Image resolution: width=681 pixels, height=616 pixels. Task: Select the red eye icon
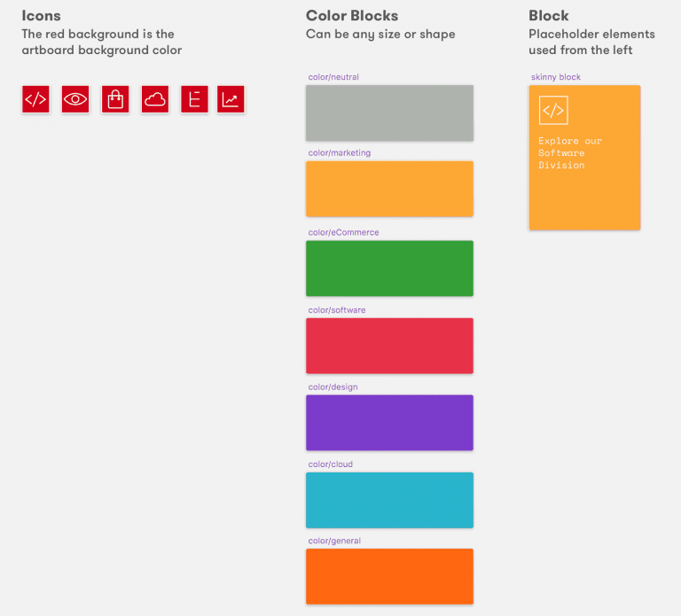(75, 99)
